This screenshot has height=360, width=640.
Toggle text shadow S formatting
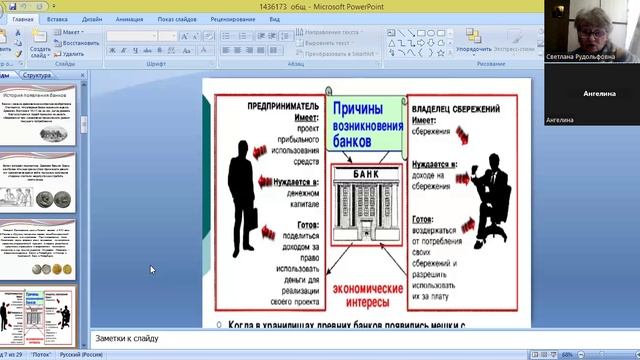coord(160,50)
